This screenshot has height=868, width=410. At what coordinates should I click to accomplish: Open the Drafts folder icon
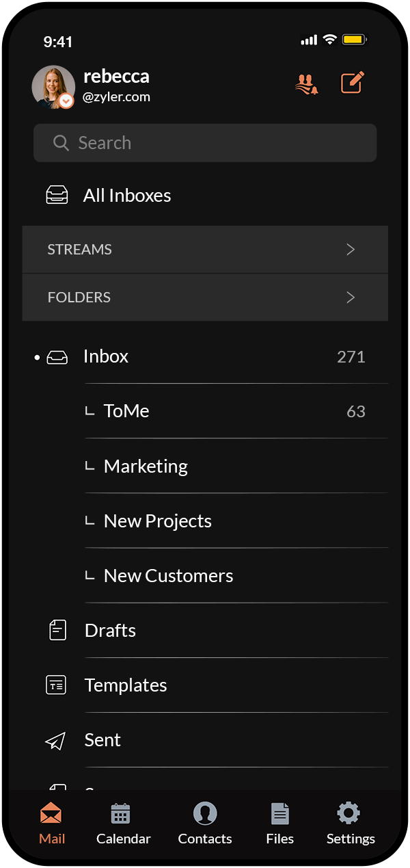pos(57,629)
